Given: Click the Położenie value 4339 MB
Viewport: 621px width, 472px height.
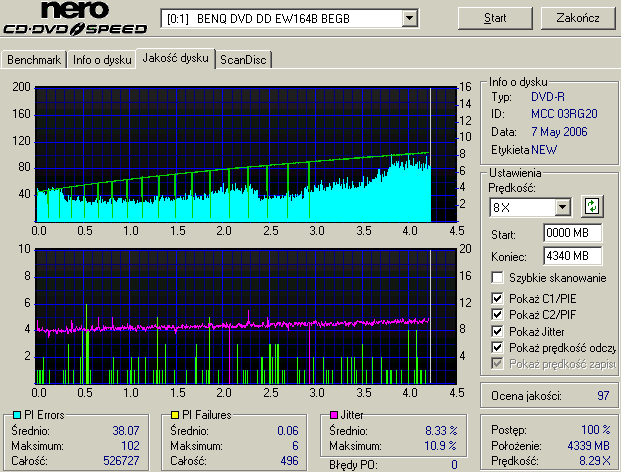Looking at the screenshot, I should pos(588,445).
